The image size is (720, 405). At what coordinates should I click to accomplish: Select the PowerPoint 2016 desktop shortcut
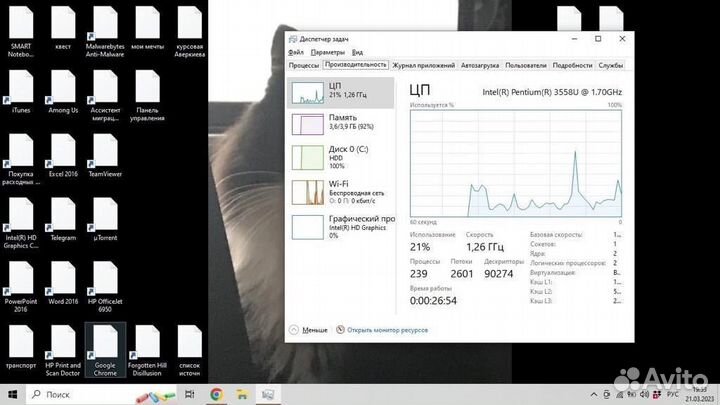(21, 287)
